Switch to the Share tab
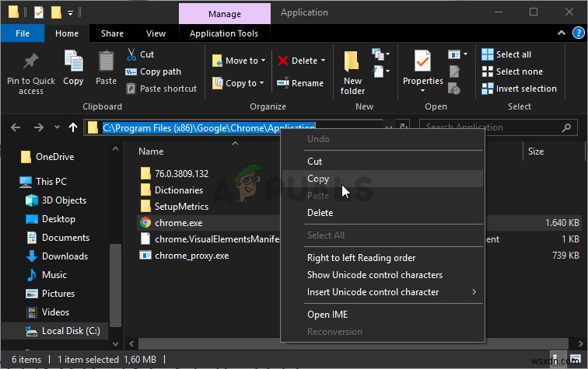Viewport: 588px width, 369px height. pyautogui.click(x=112, y=33)
